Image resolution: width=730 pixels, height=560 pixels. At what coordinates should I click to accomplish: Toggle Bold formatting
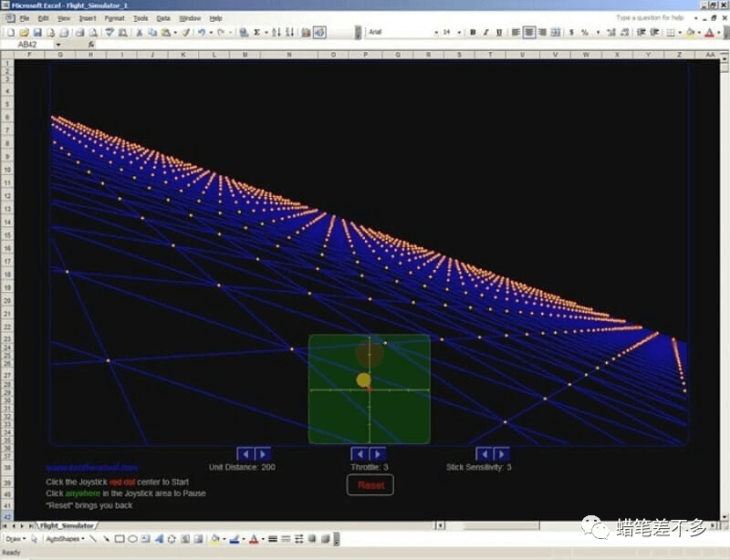(x=473, y=32)
